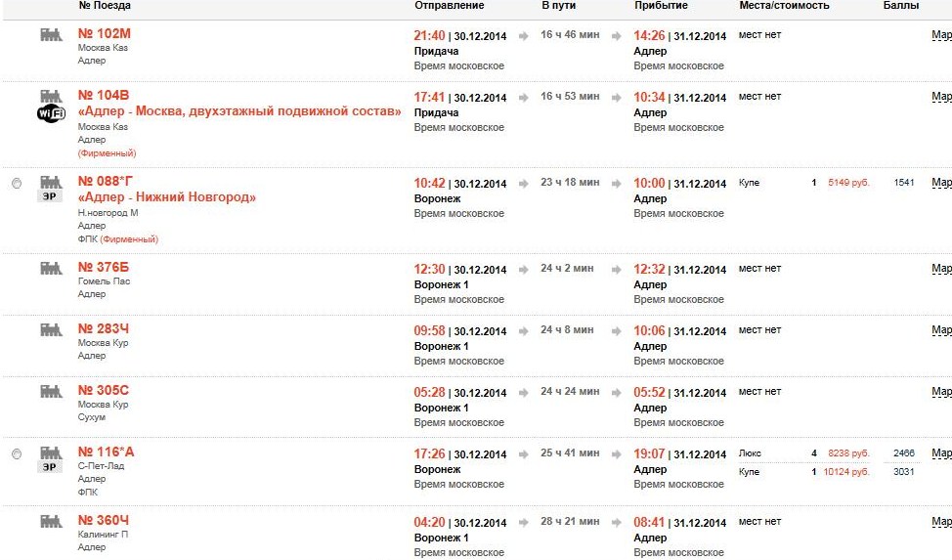This screenshot has width=952, height=560.
Task: Click the 2466 points link for Люкс
Action: (x=904, y=453)
